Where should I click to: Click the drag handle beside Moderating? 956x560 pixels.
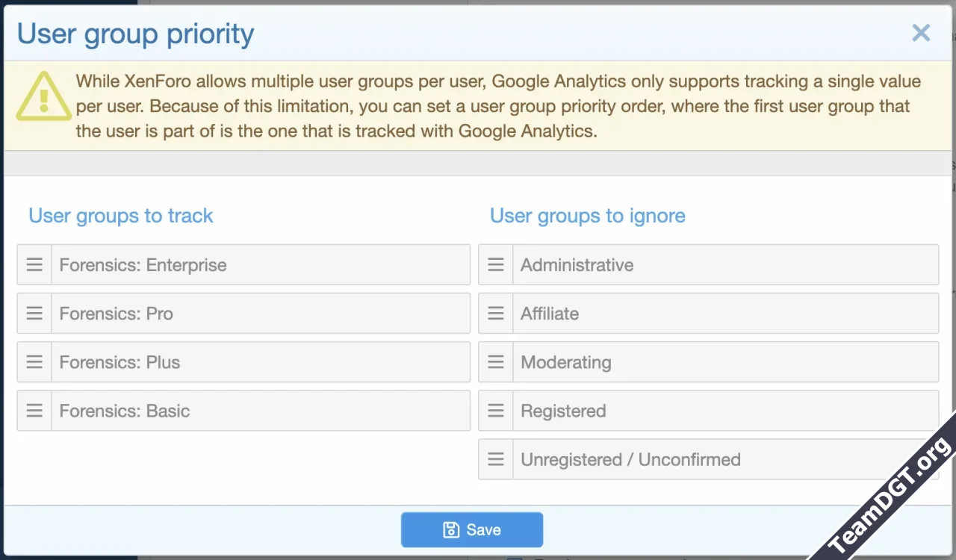(496, 361)
